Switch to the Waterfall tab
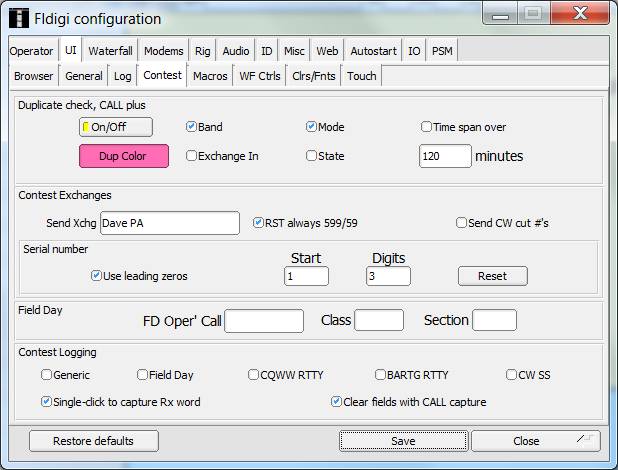This screenshot has width=618, height=470. coord(110,51)
